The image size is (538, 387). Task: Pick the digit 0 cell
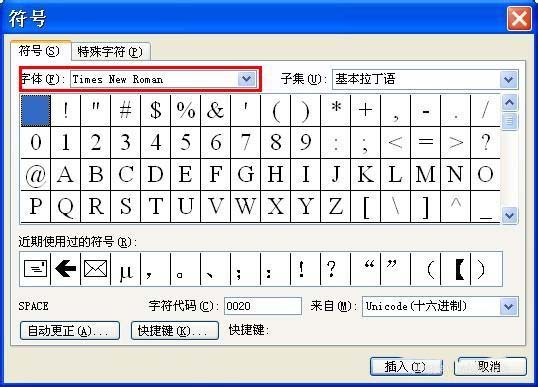tap(36, 142)
